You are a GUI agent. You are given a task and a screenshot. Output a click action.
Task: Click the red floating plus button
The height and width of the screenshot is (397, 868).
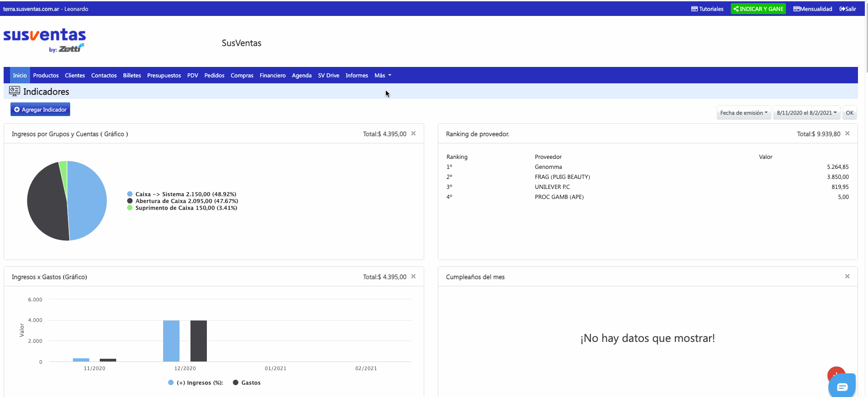(x=836, y=371)
